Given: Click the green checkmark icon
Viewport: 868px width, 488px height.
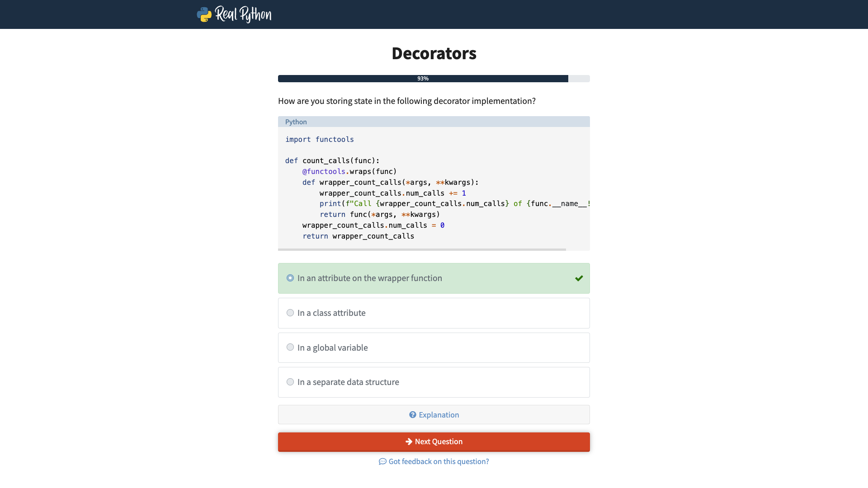Looking at the screenshot, I should [579, 278].
